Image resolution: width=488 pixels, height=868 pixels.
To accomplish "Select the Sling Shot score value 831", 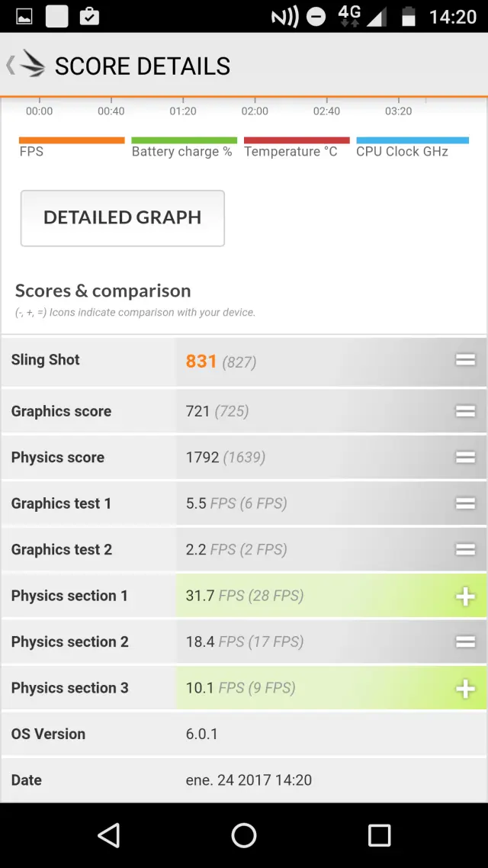I will [201, 361].
